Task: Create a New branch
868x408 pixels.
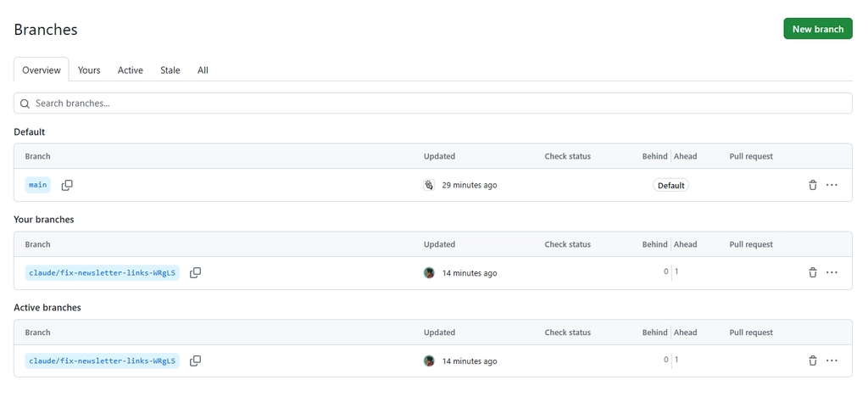Action: click(x=818, y=29)
